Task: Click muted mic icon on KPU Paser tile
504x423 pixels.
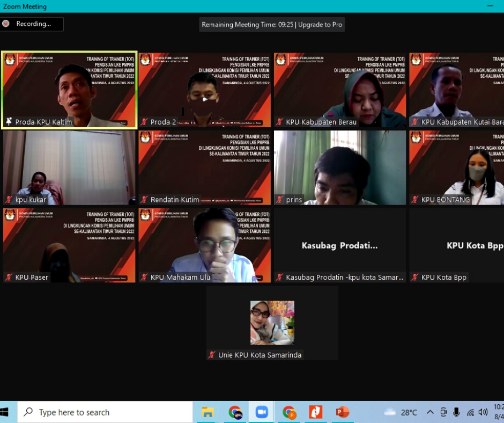Action: coord(9,278)
